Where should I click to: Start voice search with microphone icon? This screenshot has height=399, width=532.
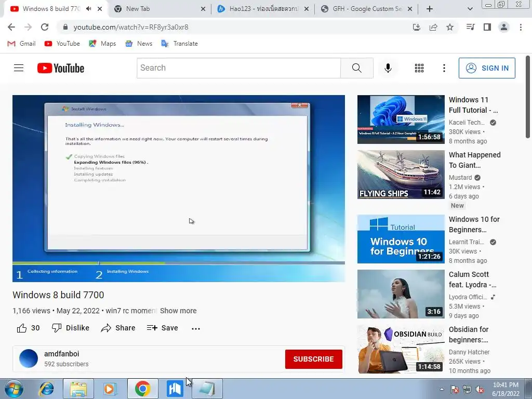(388, 68)
